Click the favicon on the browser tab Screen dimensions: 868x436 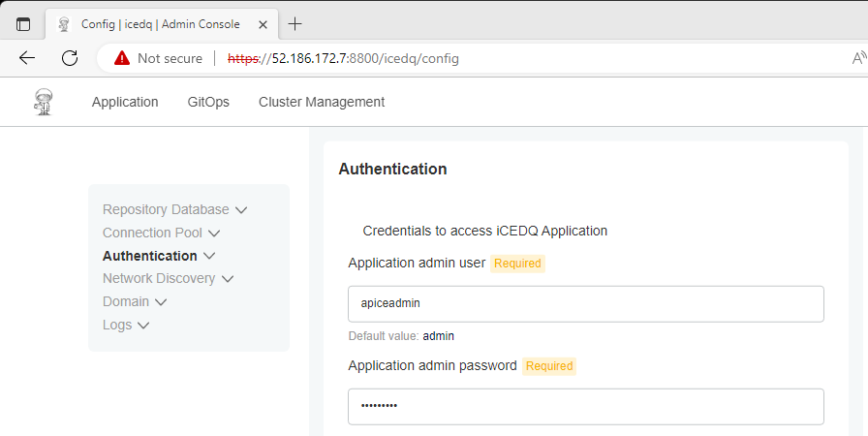[64, 24]
